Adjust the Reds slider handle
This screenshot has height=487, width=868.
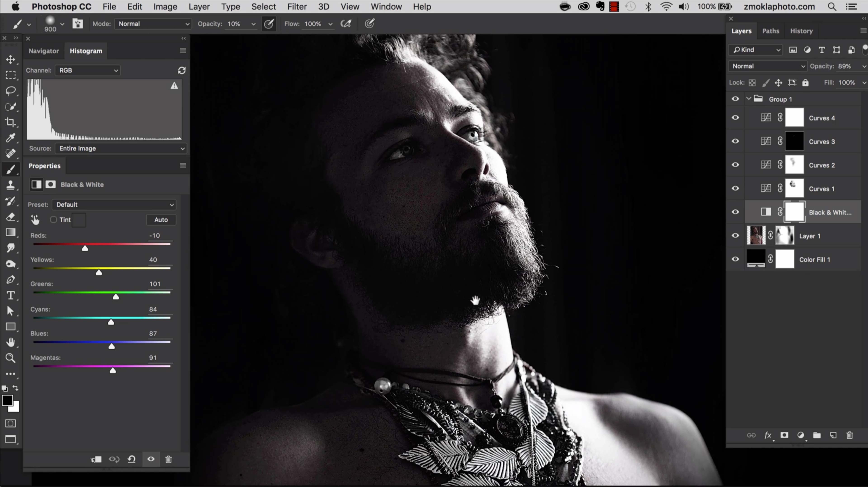pyautogui.click(x=85, y=249)
